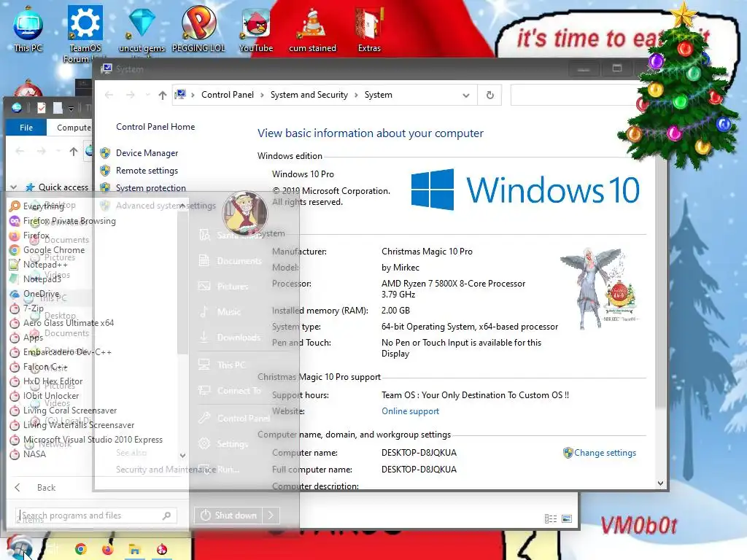
Task: Refresh the System control panel address bar
Action: click(489, 95)
